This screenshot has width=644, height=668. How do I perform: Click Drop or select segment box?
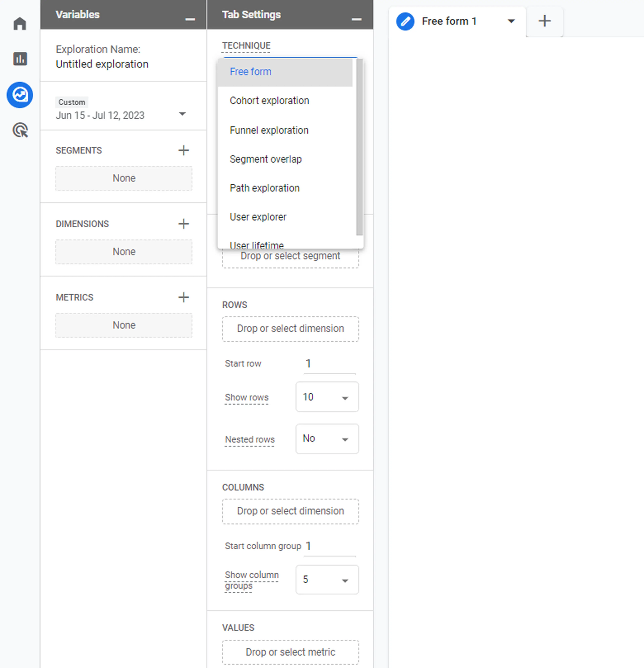(x=290, y=258)
